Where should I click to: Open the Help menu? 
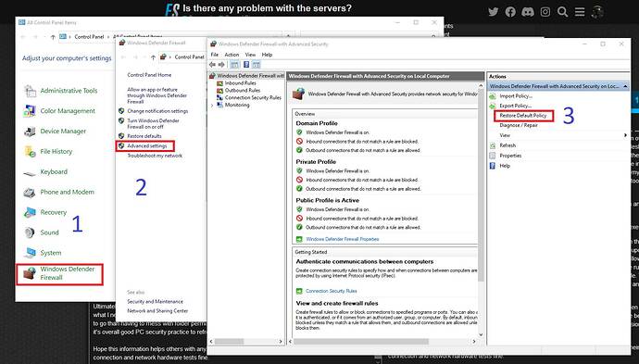(x=267, y=55)
